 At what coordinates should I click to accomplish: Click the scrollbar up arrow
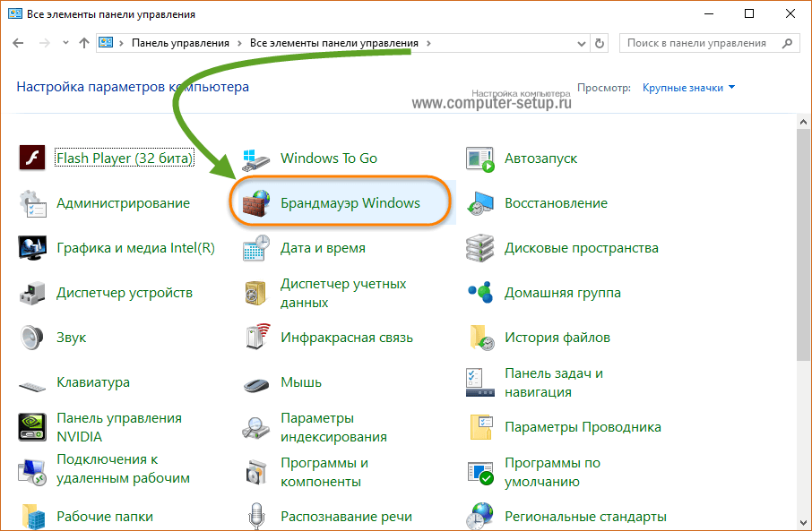point(803,122)
